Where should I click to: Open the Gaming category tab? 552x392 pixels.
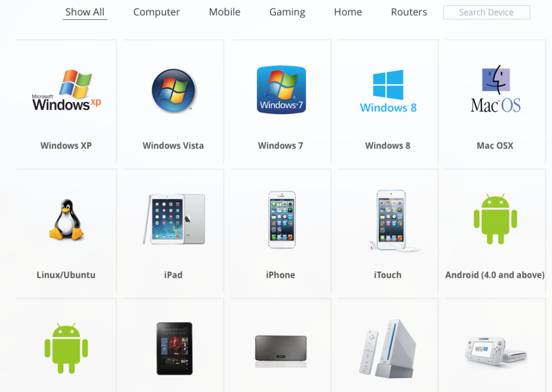287,12
